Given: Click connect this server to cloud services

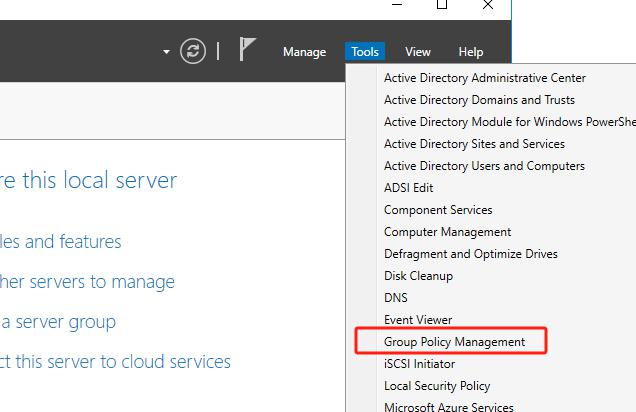Looking at the screenshot, I should (115, 362).
